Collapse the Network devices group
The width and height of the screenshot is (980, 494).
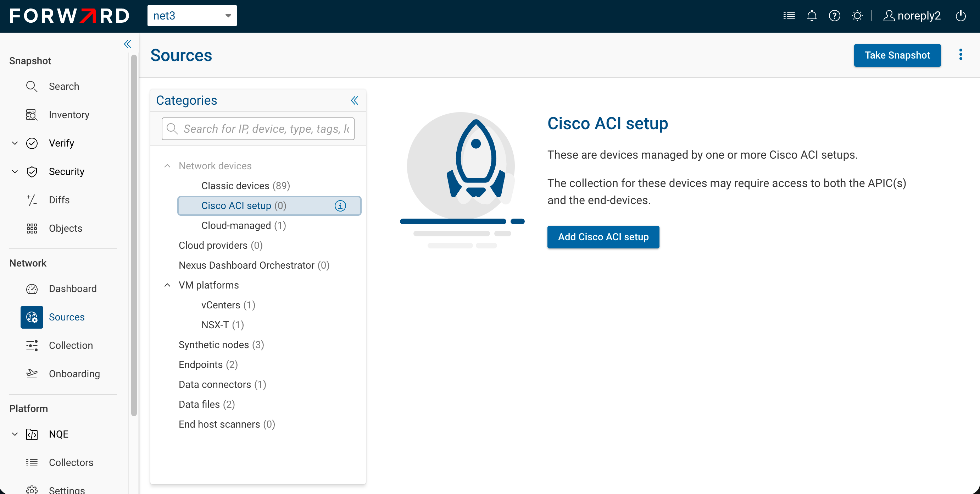(167, 166)
